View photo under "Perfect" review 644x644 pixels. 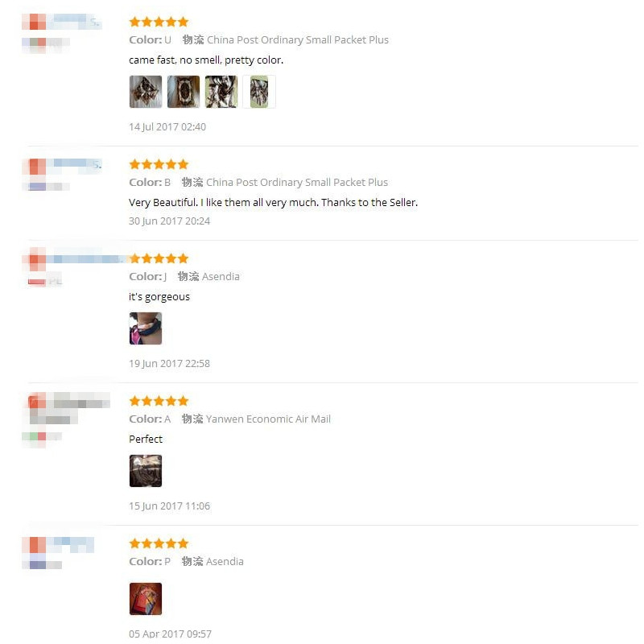pyautogui.click(x=146, y=471)
